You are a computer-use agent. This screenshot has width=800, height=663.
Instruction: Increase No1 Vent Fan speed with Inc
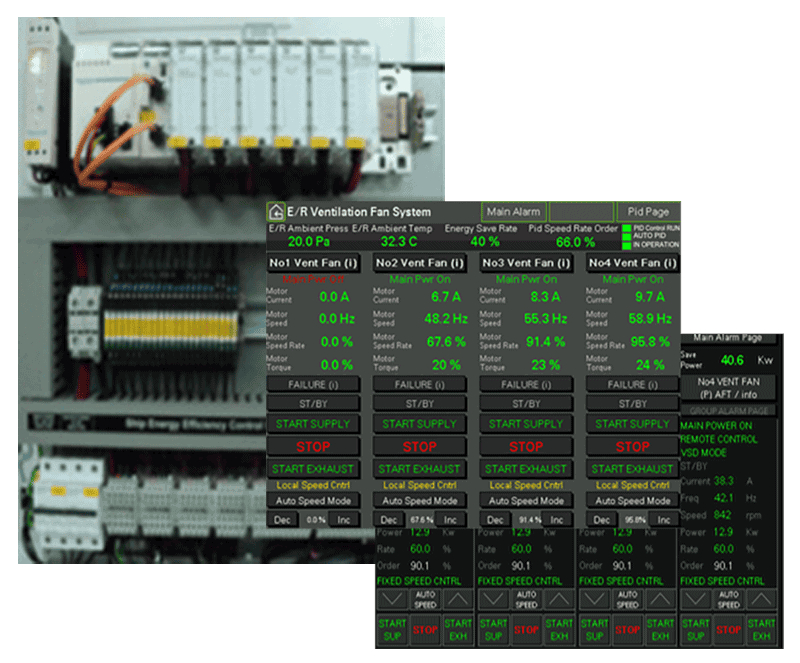[x=344, y=520]
